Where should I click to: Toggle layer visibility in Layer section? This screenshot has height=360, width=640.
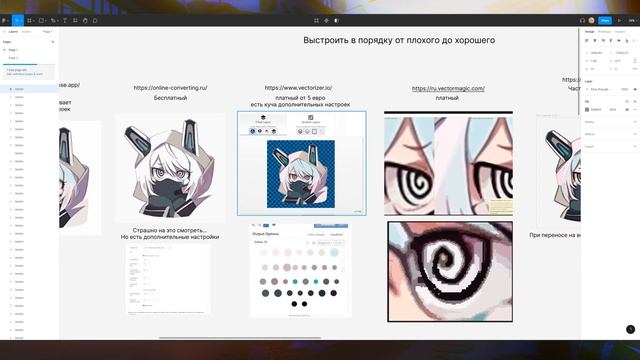635,89
